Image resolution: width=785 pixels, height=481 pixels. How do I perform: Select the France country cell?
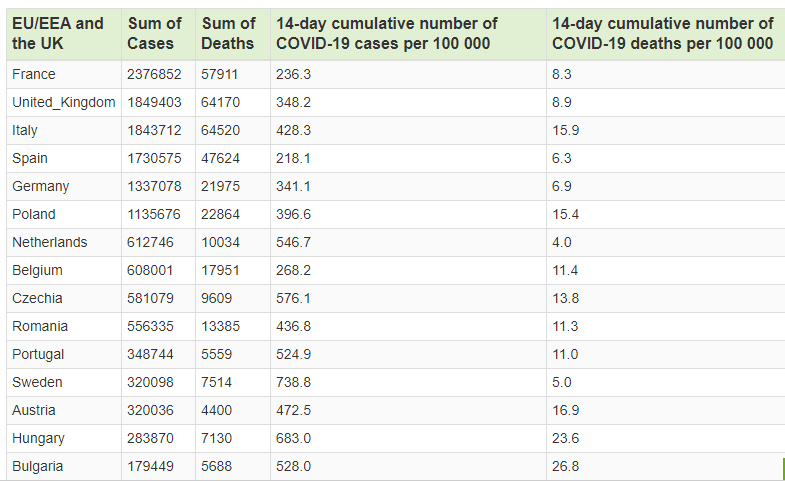pos(34,74)
